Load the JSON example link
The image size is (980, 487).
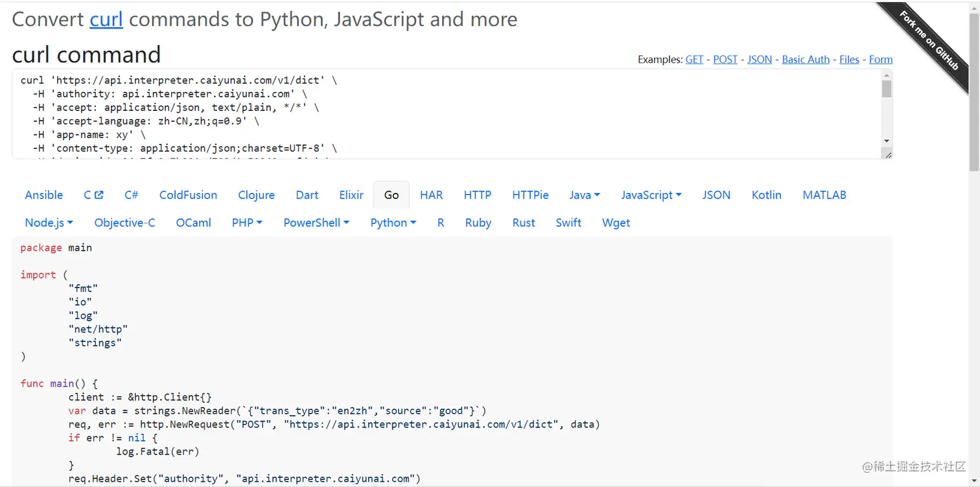click(x=760, y=60)
